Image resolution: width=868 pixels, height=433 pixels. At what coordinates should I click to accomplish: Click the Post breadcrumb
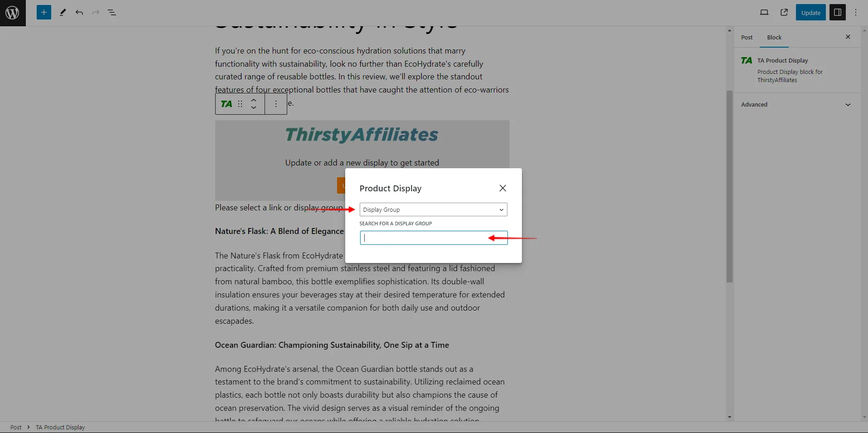point(16,427)
